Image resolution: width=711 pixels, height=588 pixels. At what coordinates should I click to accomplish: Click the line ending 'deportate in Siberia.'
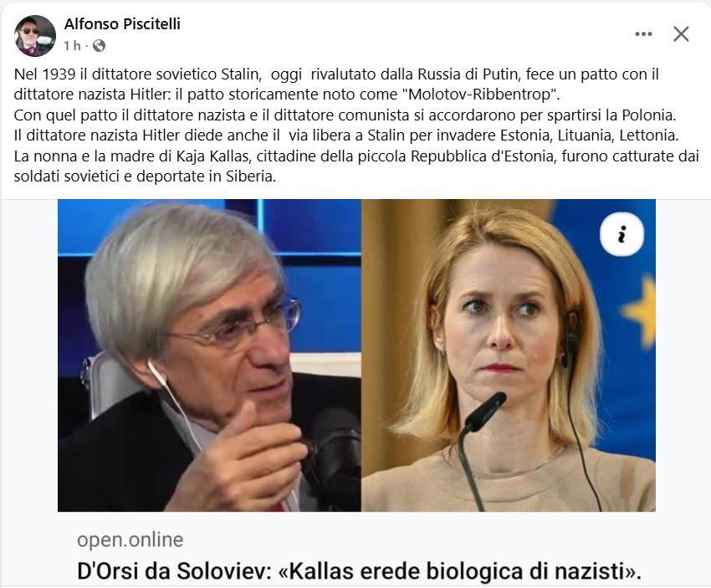click(145, 176)
